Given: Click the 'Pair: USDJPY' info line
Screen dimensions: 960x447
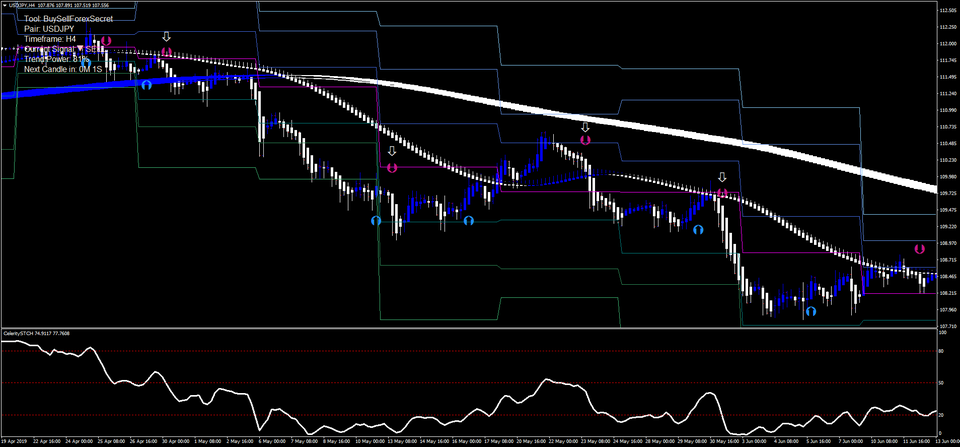Looking at the screenshot, I should [x=48, y=29].
